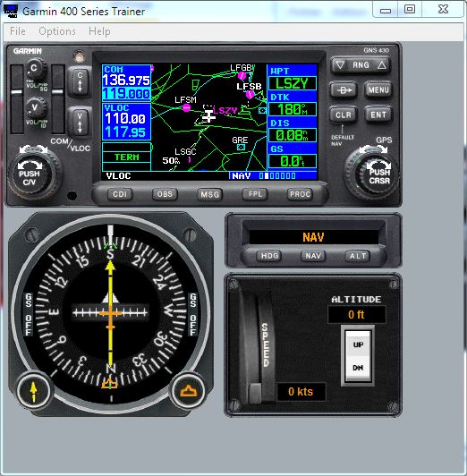The width and height of the screenshot is (467, 476).
Task: Click the active VLOC frequency 110.00
Action: [x=125, y=118]
